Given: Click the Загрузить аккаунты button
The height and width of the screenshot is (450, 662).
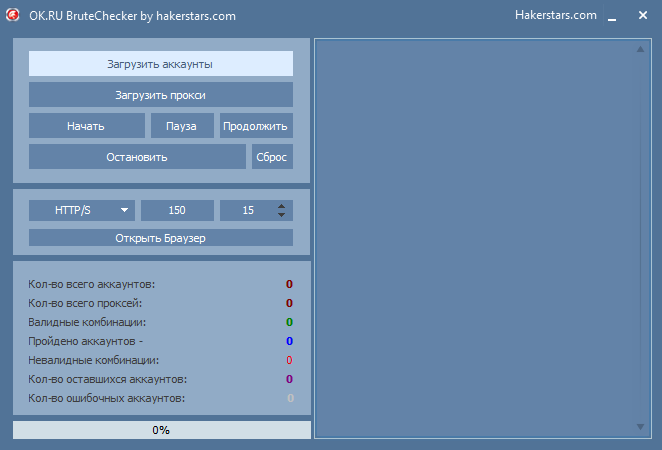Looking at the screenshot, I should 160,64.
